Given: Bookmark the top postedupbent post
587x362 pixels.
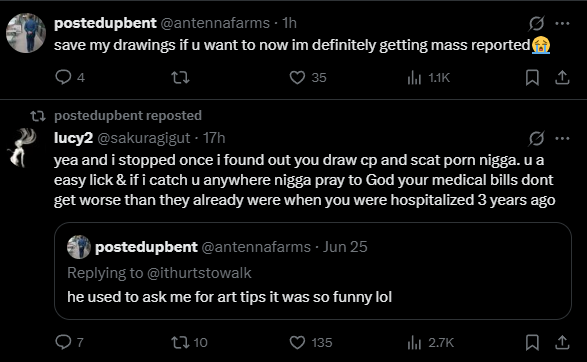Looking at the screenshot, I should click(532, 77).
